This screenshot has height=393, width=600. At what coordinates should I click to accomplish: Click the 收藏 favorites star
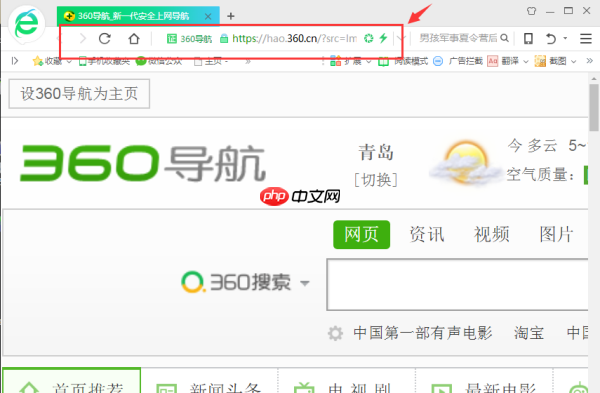[x=38, y=61]
